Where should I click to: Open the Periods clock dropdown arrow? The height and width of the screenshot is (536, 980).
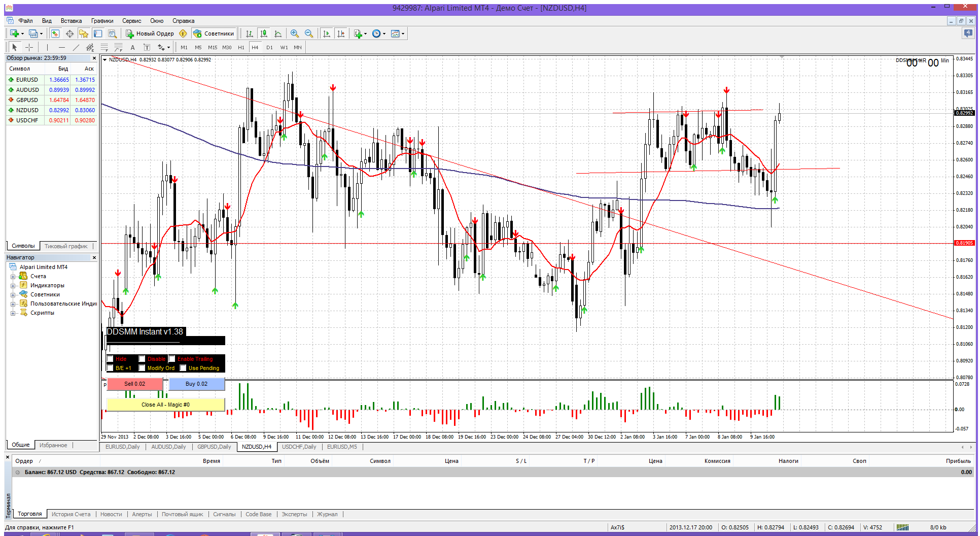[384, 34]
